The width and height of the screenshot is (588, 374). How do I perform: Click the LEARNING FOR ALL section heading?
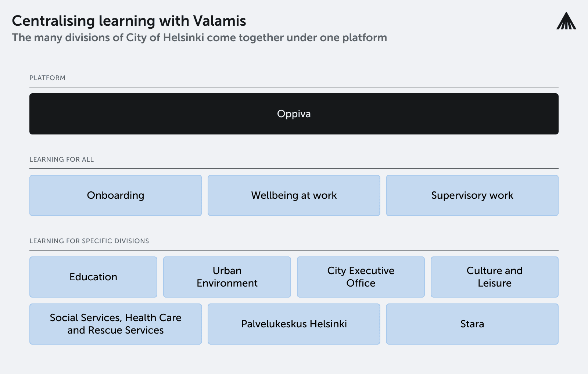(62, 159)
